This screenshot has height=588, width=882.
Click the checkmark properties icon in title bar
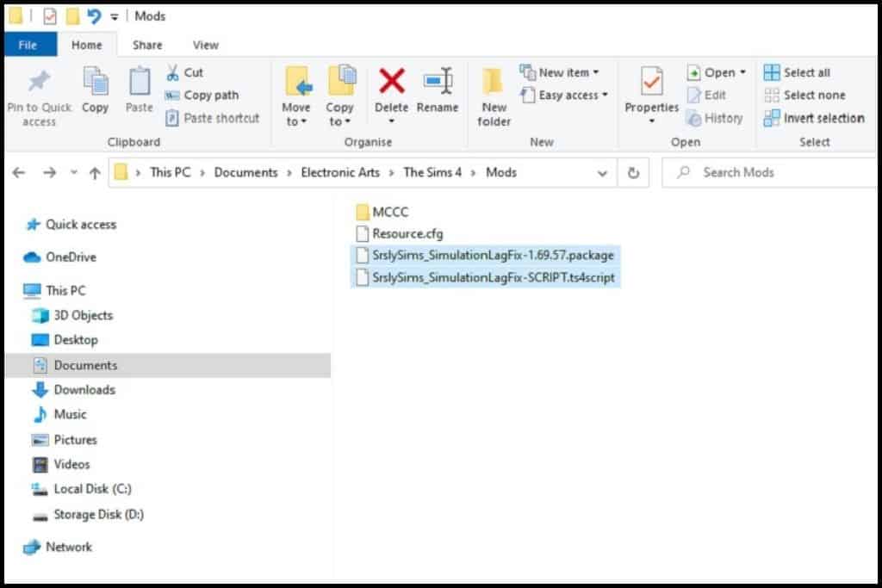50,16
